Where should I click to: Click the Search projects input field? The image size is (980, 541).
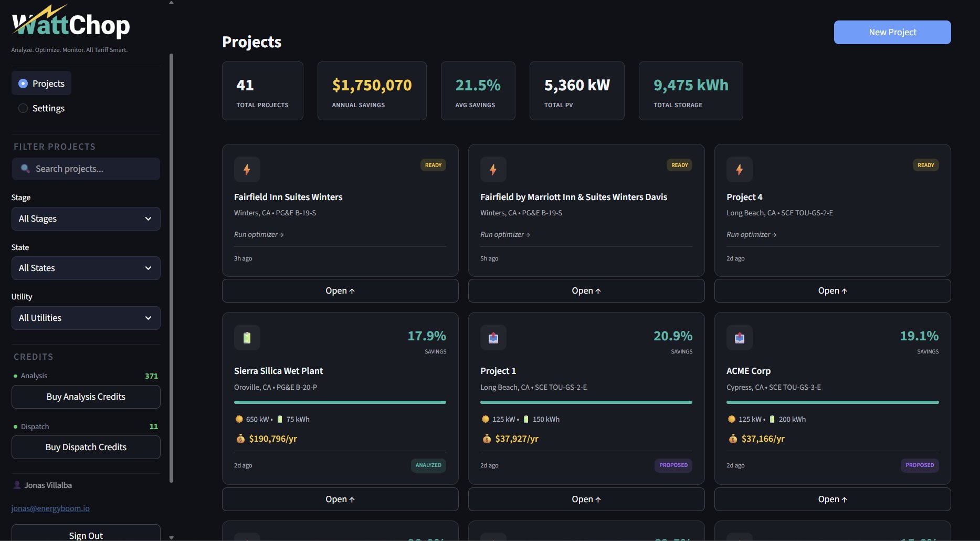point(86,169)
